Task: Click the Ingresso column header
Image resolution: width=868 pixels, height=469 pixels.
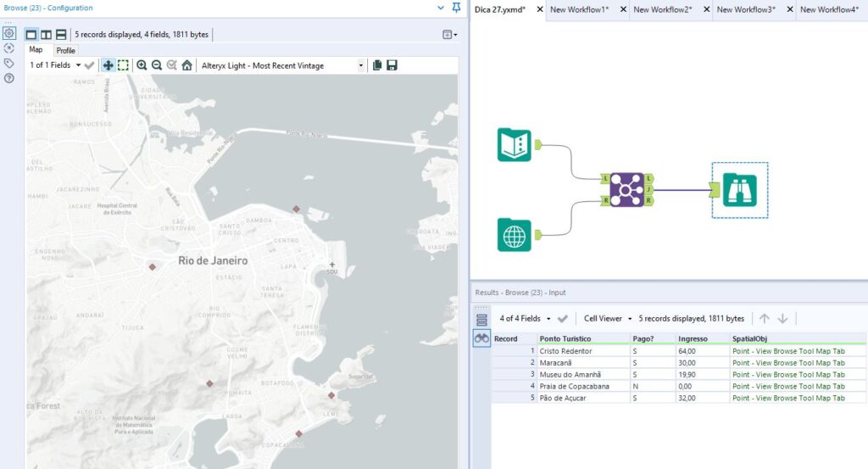Action: 703,339
